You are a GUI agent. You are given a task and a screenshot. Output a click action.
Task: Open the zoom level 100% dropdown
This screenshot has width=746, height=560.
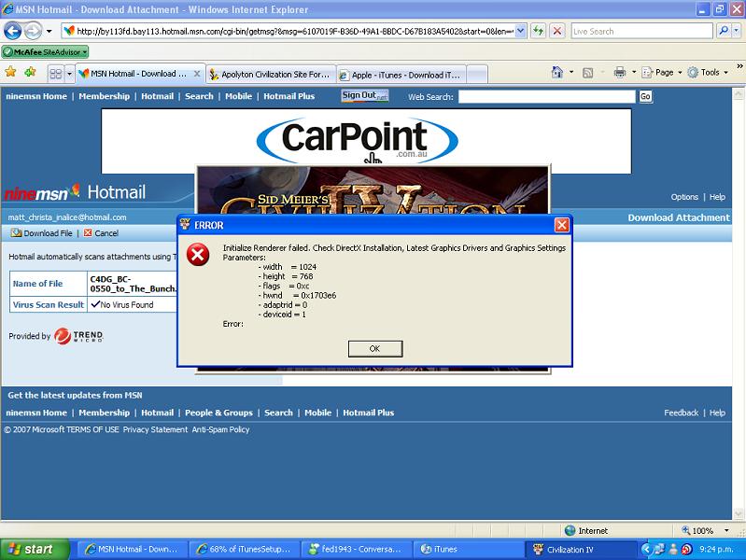(x=708, y=530)
